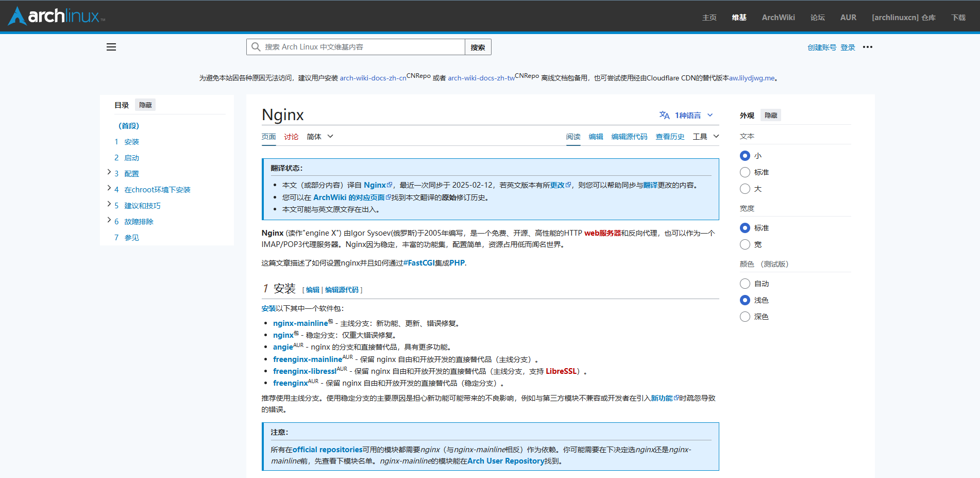Select 标准 width radio button
980x478 pixels.
coord(745,228)
